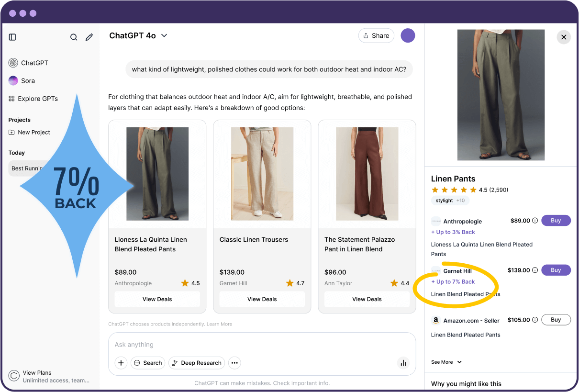Open Sora in the sidebar

click(22, 80)
